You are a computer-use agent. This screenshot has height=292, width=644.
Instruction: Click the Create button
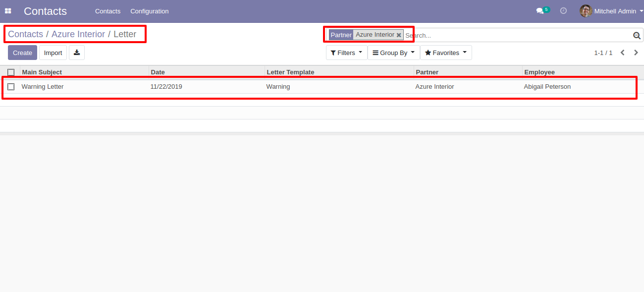pyautogui.click(x=22, y=53)
